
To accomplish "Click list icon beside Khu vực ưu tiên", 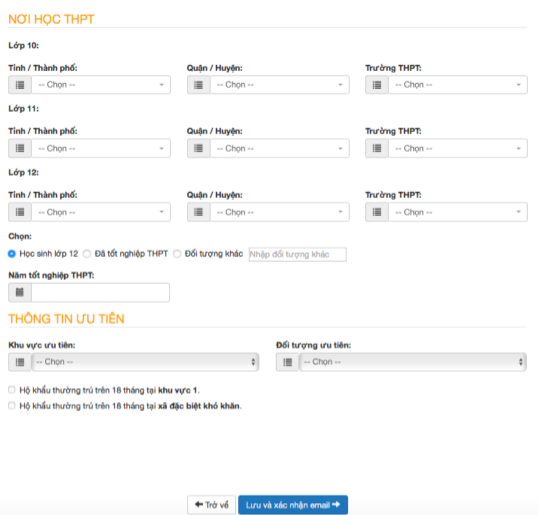I will pyautogui.click(x=20, y=362).
